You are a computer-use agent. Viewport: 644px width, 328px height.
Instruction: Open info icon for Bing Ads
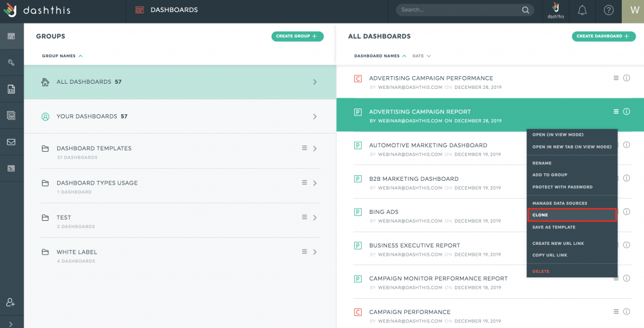[626, 212]
